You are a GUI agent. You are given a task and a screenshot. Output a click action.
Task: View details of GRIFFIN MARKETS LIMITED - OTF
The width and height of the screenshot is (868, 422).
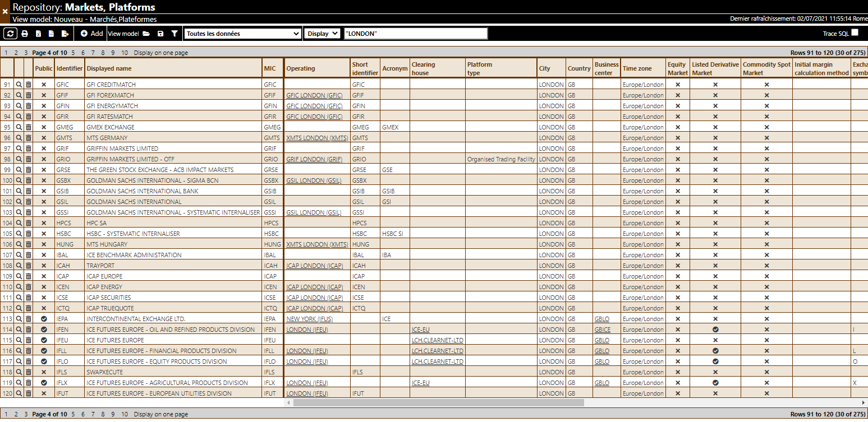coord(19,159)
